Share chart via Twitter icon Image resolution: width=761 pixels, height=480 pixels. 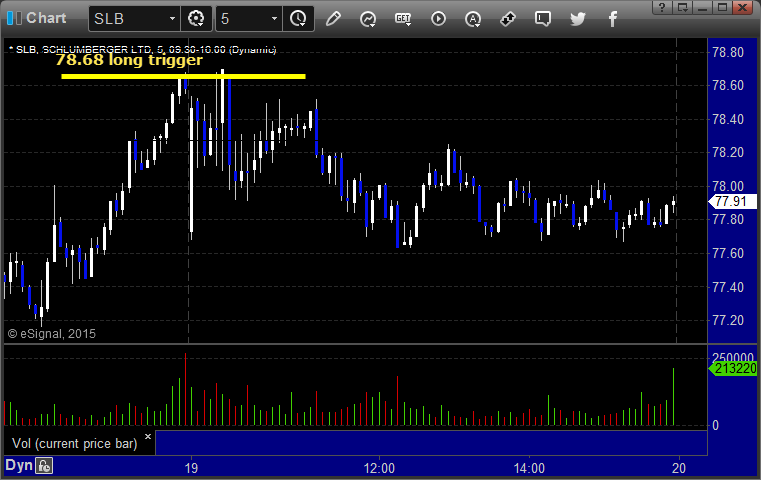(x=578, y=19)
